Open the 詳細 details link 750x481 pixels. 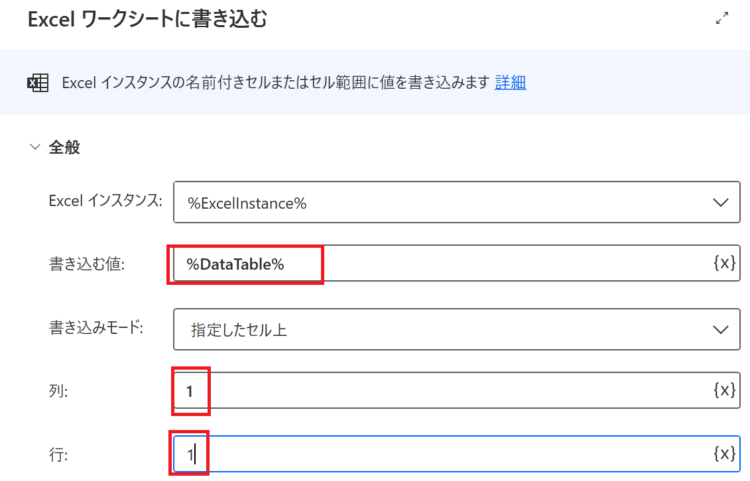(x=510, y=82)
